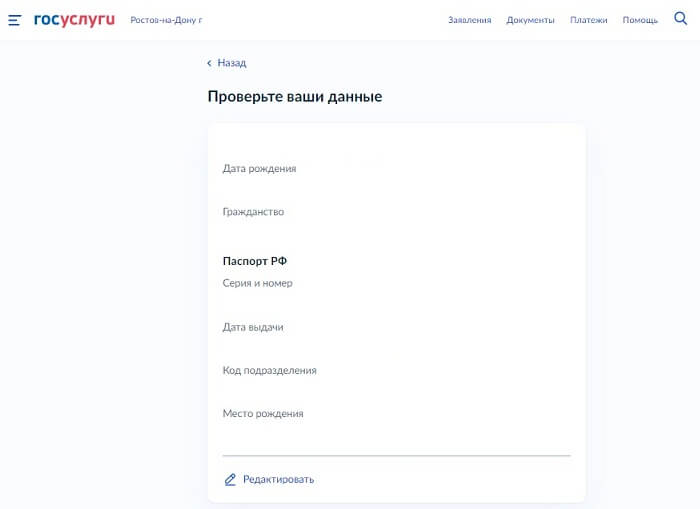Open the hamburger menu icon
Image resolution: width=700 pixels, height=509 pixels.
14,20
